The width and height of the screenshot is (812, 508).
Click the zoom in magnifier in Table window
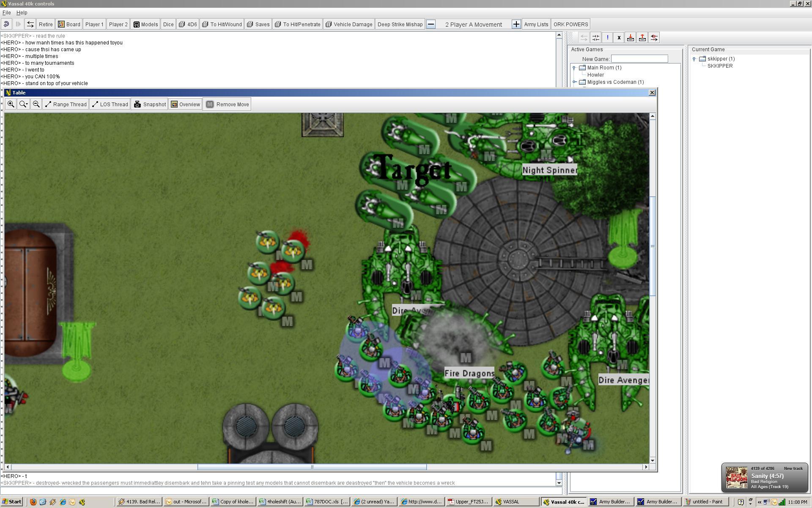[x=11, y=104]
